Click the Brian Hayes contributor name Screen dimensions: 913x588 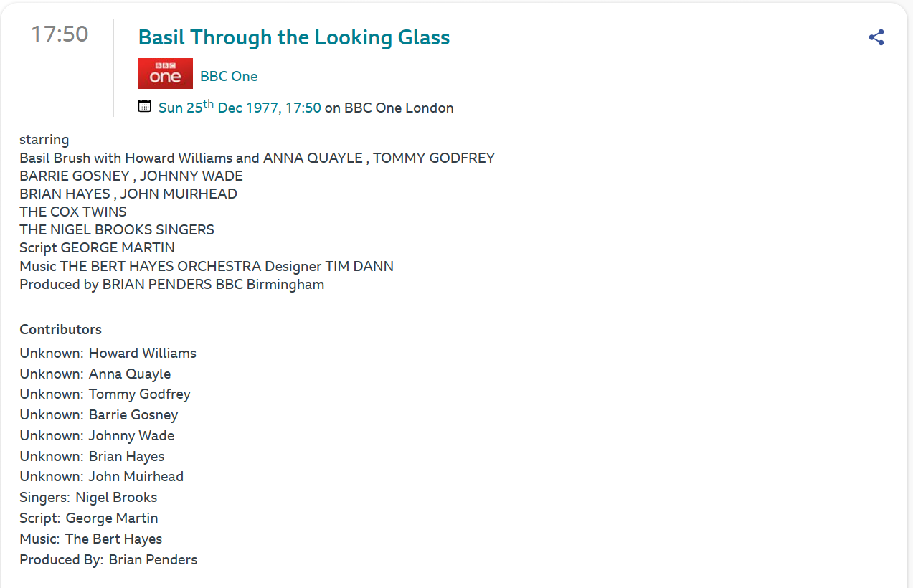(126, 457)
